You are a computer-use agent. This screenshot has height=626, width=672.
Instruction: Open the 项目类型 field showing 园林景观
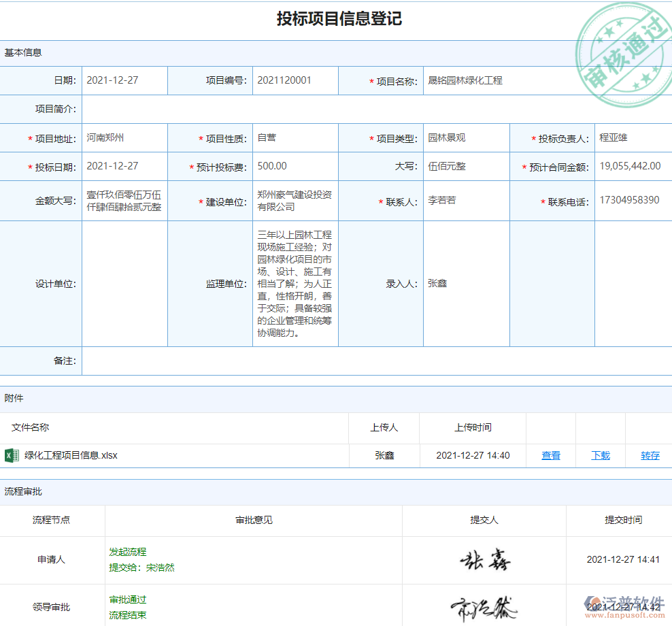click(465, 138)
